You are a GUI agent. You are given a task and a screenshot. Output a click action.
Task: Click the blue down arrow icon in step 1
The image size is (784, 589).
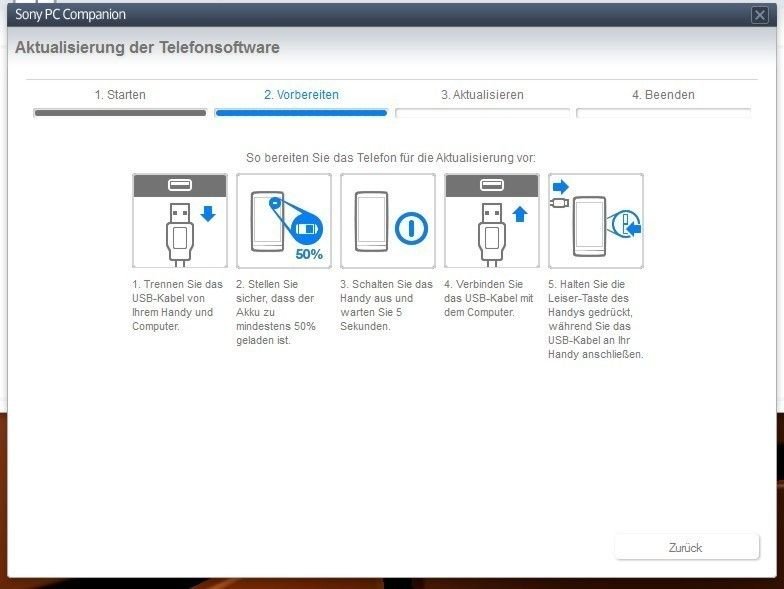coord(208,214)
